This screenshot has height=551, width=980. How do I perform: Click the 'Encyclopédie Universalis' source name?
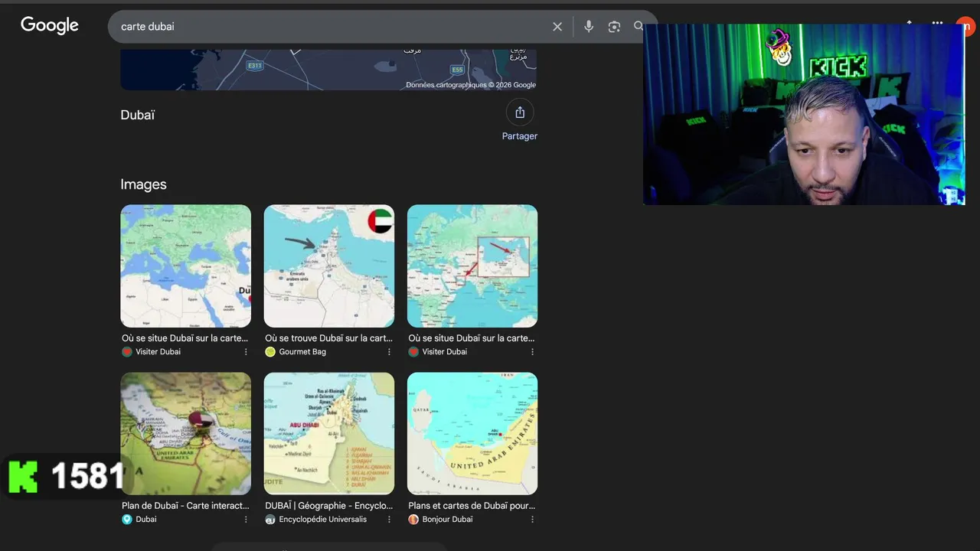click(323, 520)
